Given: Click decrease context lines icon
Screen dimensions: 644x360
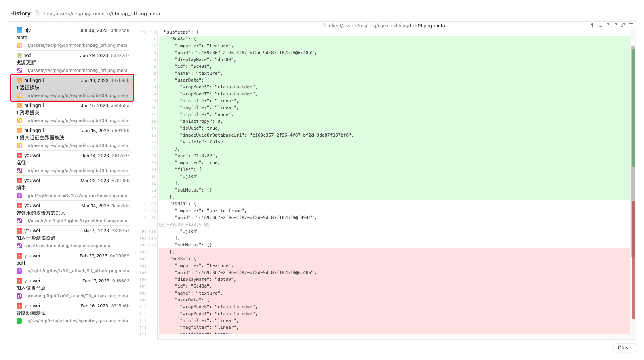Looking at the screenshot, I should (607, 25).
